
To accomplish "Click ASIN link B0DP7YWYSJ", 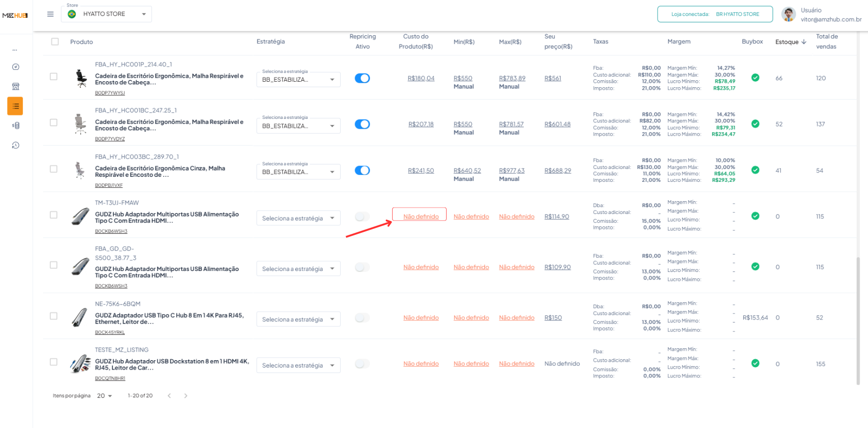I will 110,93.
